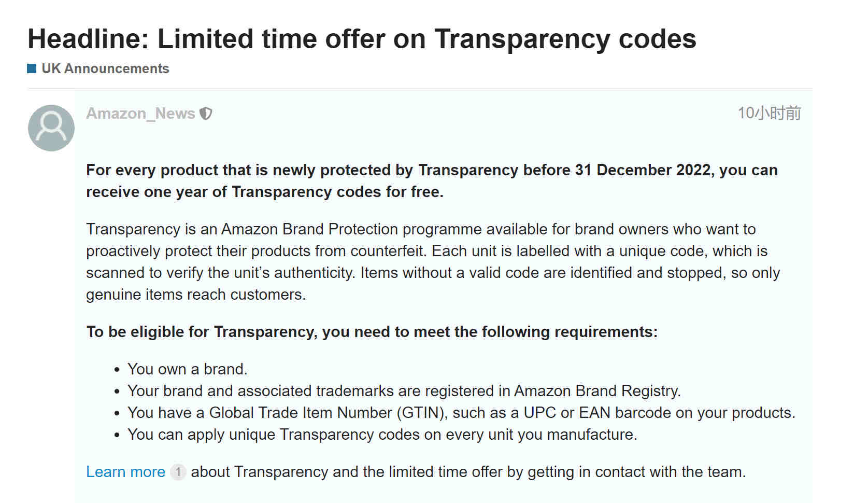Follow the Learn more link
868x503 pixels.
126,472
